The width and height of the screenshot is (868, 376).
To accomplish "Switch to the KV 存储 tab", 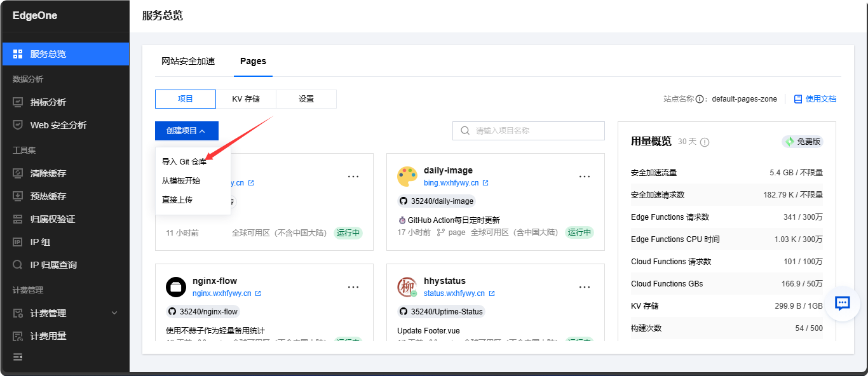I will [246, 99].
